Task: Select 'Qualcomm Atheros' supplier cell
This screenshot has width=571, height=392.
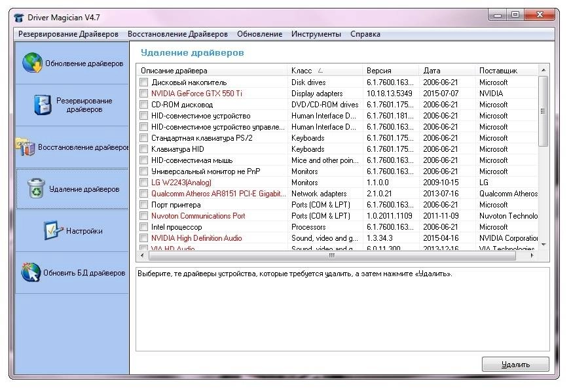Action: [x=508, y=194]
